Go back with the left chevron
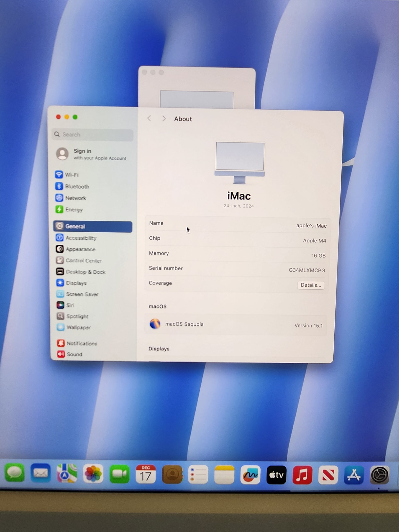This screenshot has width=399, height=532. [149, 118]
